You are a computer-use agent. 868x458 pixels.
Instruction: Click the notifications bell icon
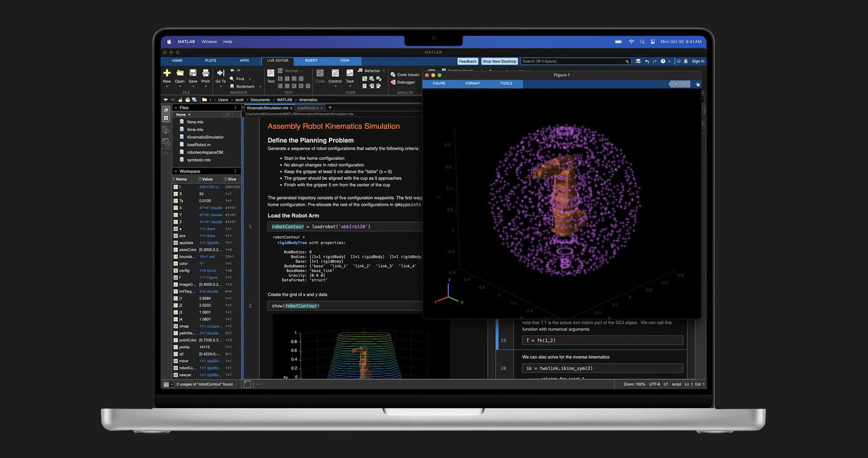pyautogui.click(x=686, y=61)
